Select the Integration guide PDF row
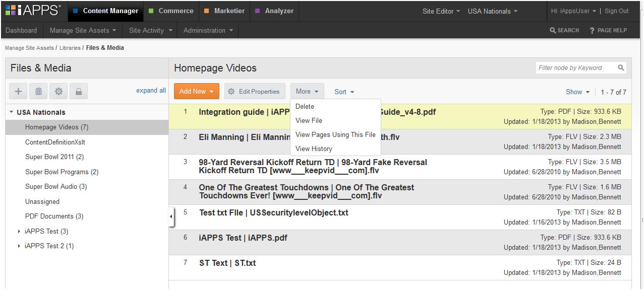Image resolution: width=644 pixels, height=290 pixels. pyautogui.click(x=400, y=117)
